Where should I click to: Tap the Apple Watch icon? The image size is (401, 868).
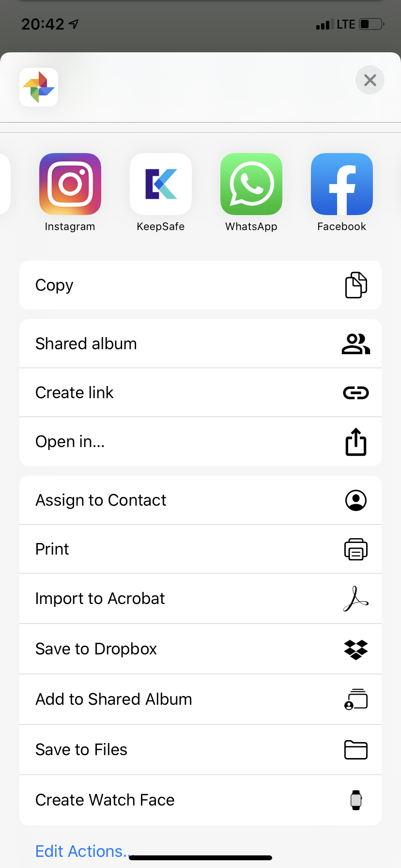(356, 800)
